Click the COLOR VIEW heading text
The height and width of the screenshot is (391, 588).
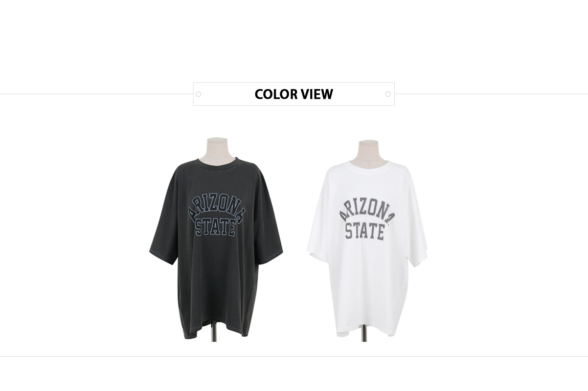pyautogui.click(x=293, y=94)
